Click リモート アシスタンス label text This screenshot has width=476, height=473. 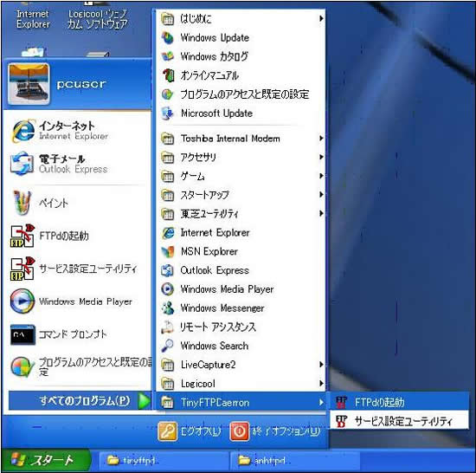point(218,327)
